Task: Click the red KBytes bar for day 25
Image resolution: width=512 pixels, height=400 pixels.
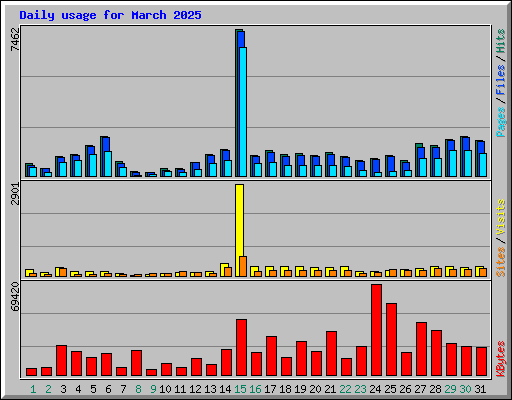Action: pyautogui.click(x=391, y=340)
